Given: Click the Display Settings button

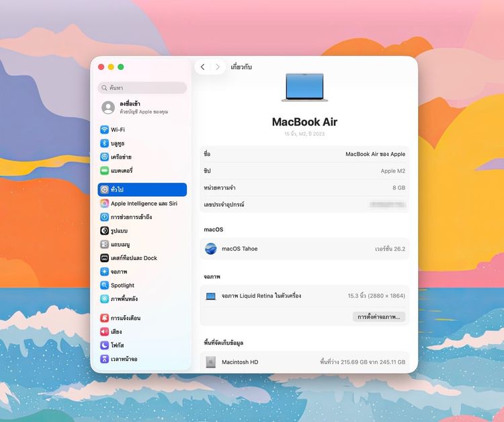Looking at the screenshot, I should tap(379, 316).
